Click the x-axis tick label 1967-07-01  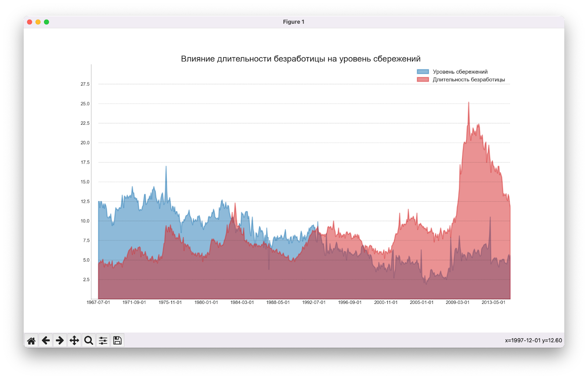click(98, 302)
